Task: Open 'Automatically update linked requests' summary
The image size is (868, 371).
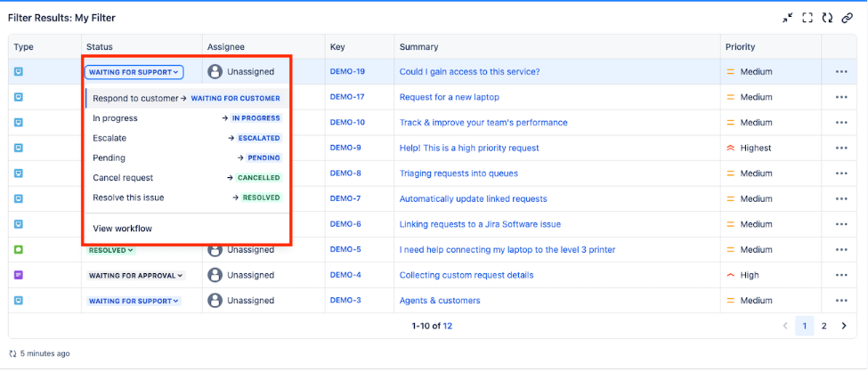Action: tap(474, 198)
